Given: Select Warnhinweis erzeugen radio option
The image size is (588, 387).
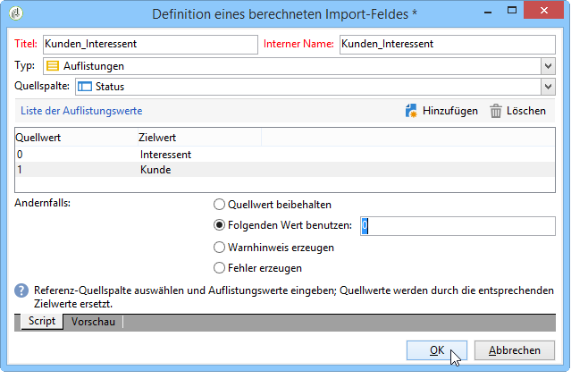Looking at the screenshot, I should [x=219, y=248].
